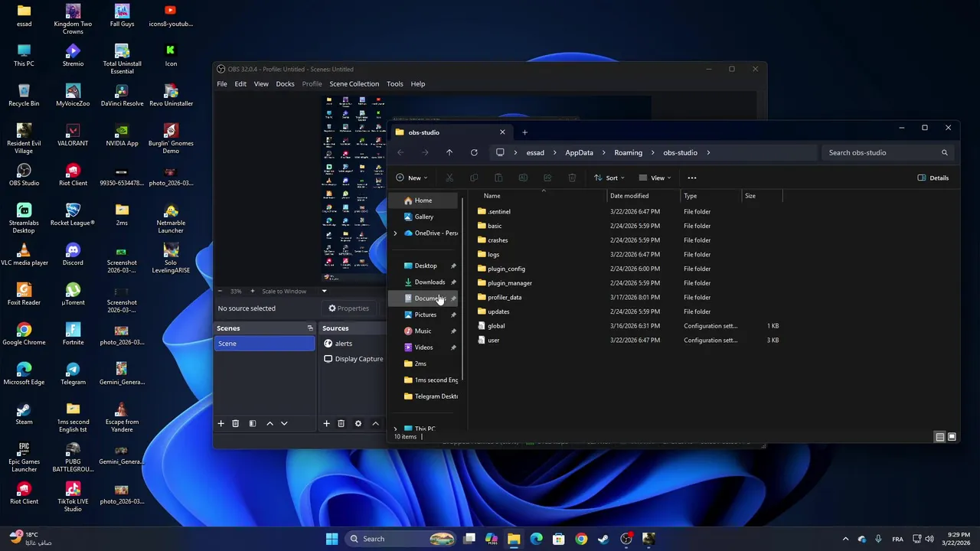Open File Explorer from the taskbar
Viewport: 980px width, 551px height.
[514, 539]
